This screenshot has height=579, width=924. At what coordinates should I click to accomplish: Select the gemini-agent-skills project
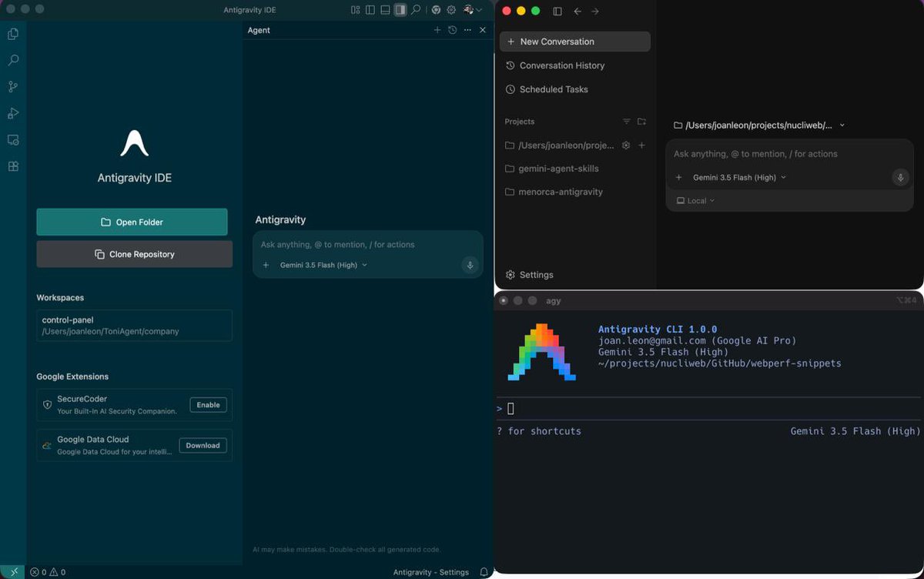(575, 168)
